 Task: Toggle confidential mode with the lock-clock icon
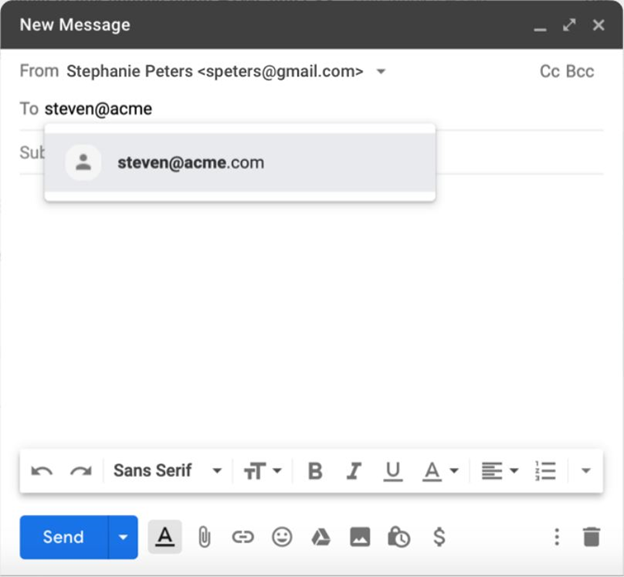(399, 537)
